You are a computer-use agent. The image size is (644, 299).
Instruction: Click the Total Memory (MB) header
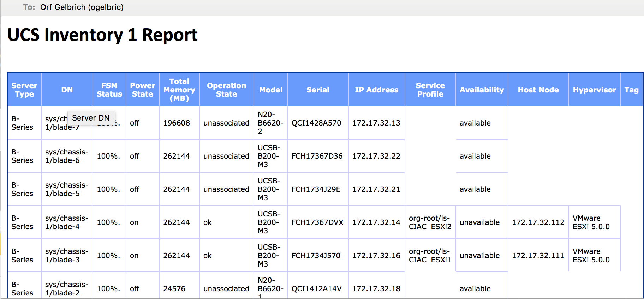[x=179, y=90]
